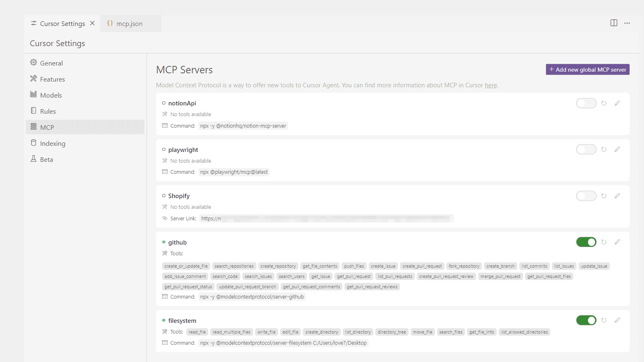Click the server-filesystem command text
The width and height of the screenshot is (644, 362).
tap(283, 343)
